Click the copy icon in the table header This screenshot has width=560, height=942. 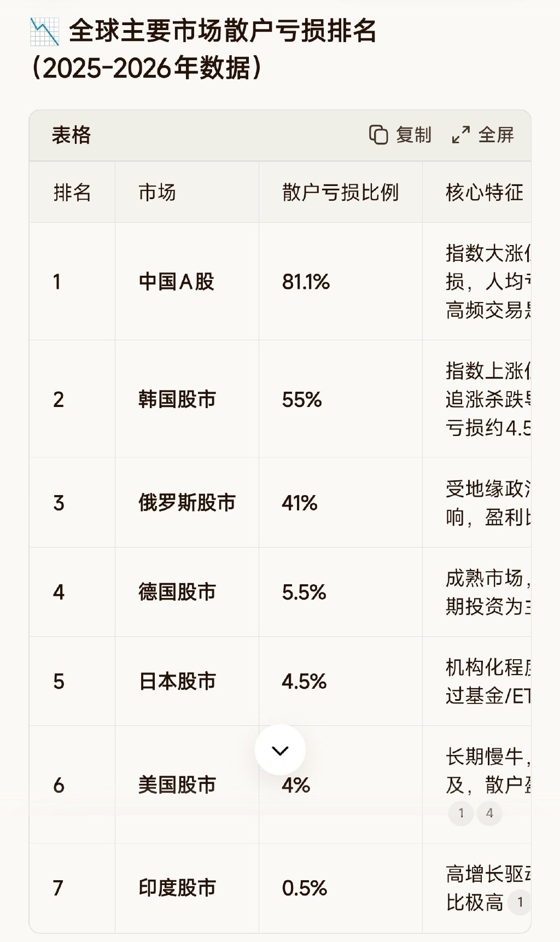point(378,135)
